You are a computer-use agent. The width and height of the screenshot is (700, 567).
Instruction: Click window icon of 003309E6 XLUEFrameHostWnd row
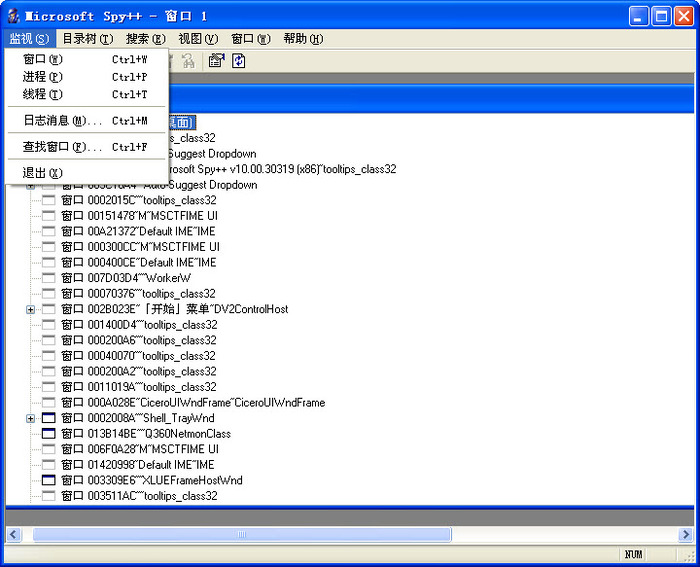pos(49,480)
